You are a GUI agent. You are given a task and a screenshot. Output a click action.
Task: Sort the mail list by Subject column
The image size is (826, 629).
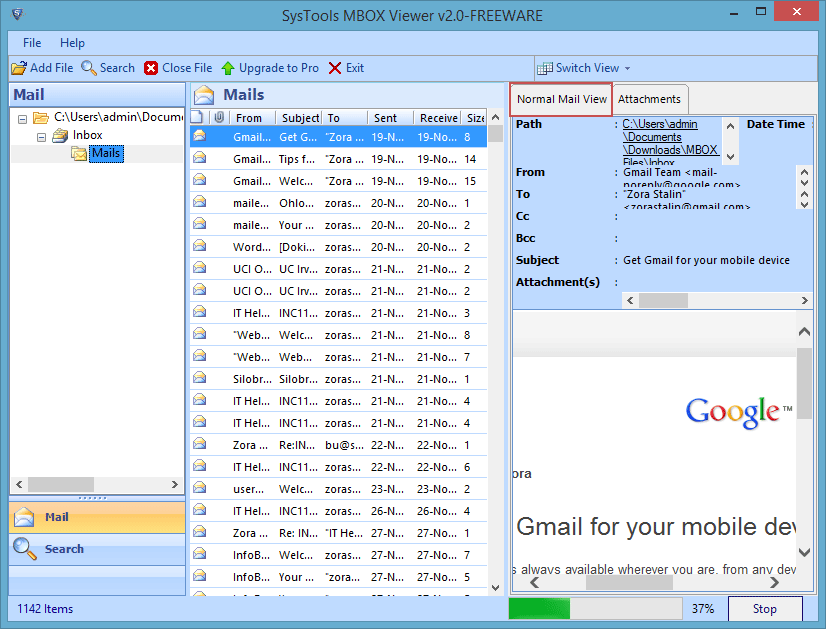point(300,118)
